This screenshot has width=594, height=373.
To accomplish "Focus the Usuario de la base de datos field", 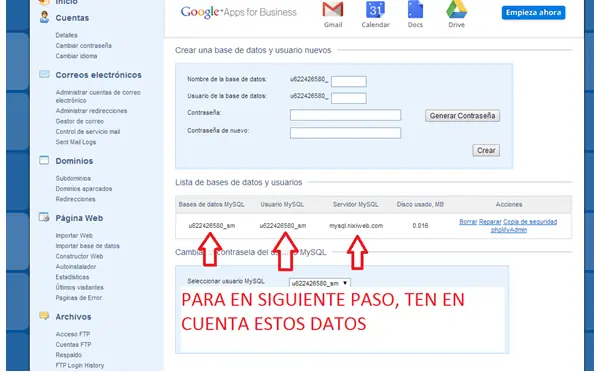I will click(349, 98).
